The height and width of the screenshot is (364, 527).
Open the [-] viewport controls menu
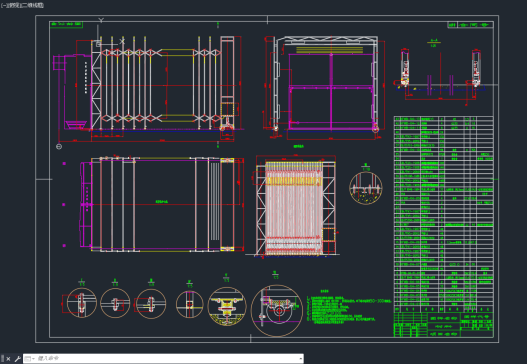pos(3,5)
